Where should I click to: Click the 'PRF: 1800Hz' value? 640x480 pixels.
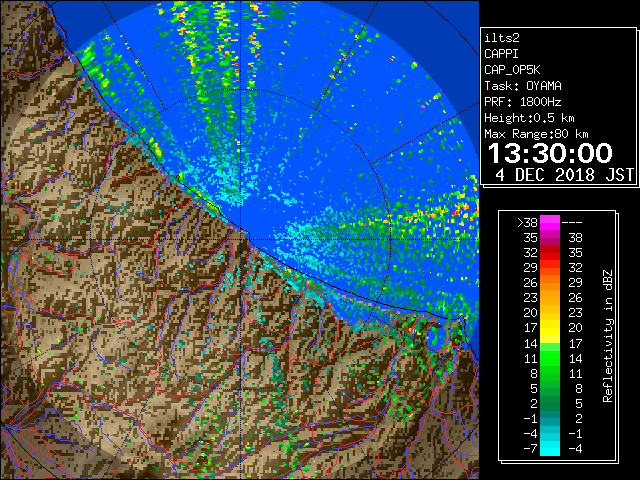(x=523, y=102)
